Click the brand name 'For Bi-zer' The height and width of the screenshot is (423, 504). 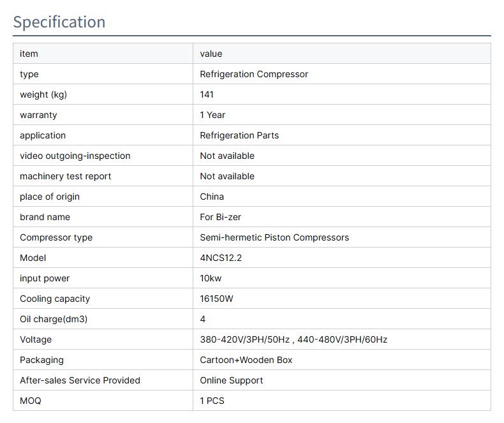click(221, 217)
